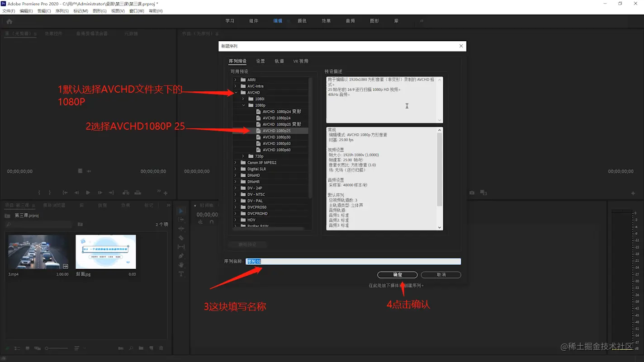Viewport: 644px width, 362px height.
Task: Open Source monitor button editor plus icon
Action: pyautogui.click(x=166, y=193)
